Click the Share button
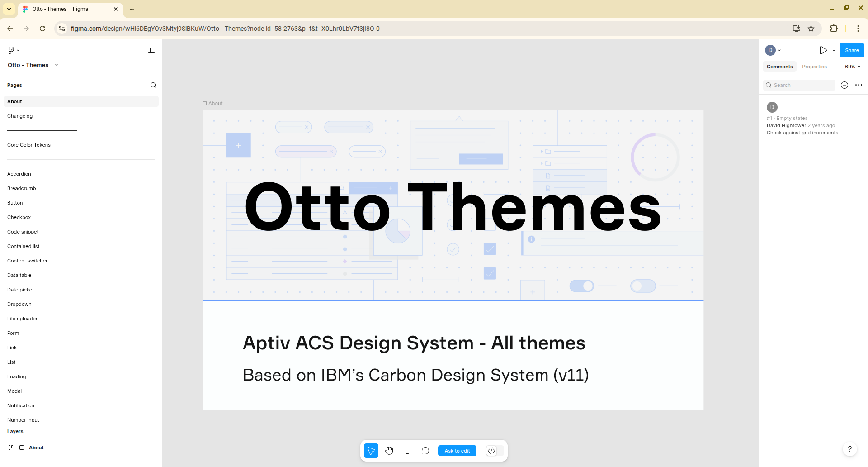This screenshot has height=467, width=868. pyautogui.click(x=852, y=50)
